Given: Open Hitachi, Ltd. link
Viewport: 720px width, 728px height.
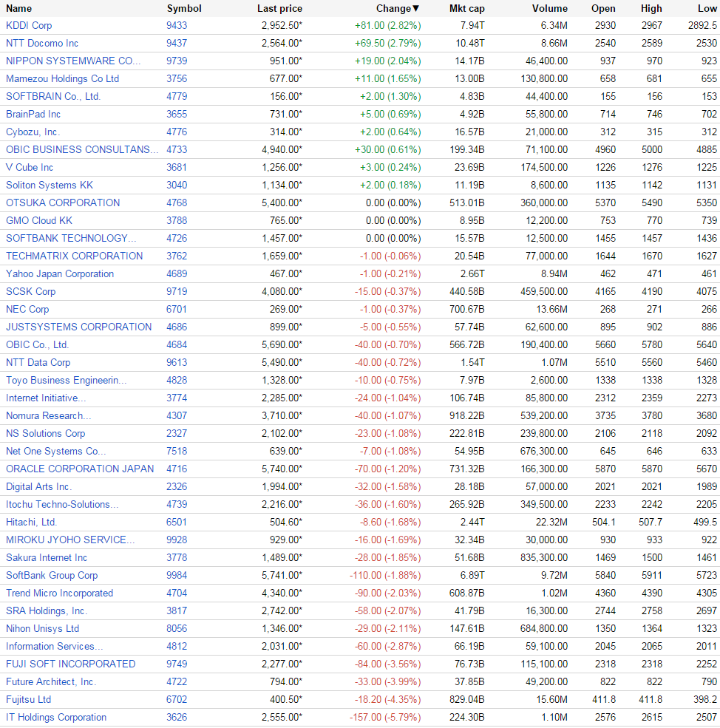Looking at the screenshot, I should tap(31, 523).
